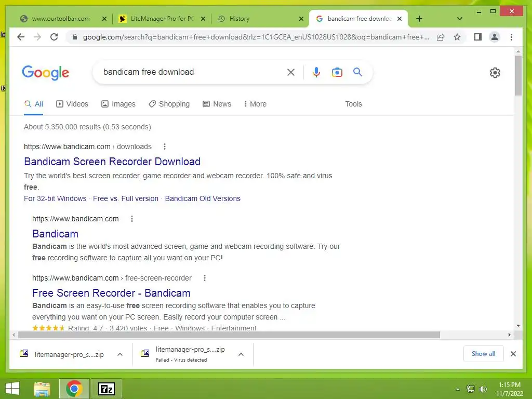The height and width of the screenshot is (399, 532).
Task: Click the browser forward arrow
Action: [x=37, y=37]
